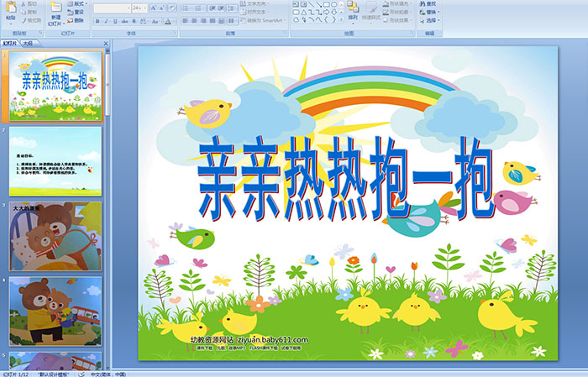
Task: Click the increase indent icon
Action: pyautogui.click(x=220, y=8)
